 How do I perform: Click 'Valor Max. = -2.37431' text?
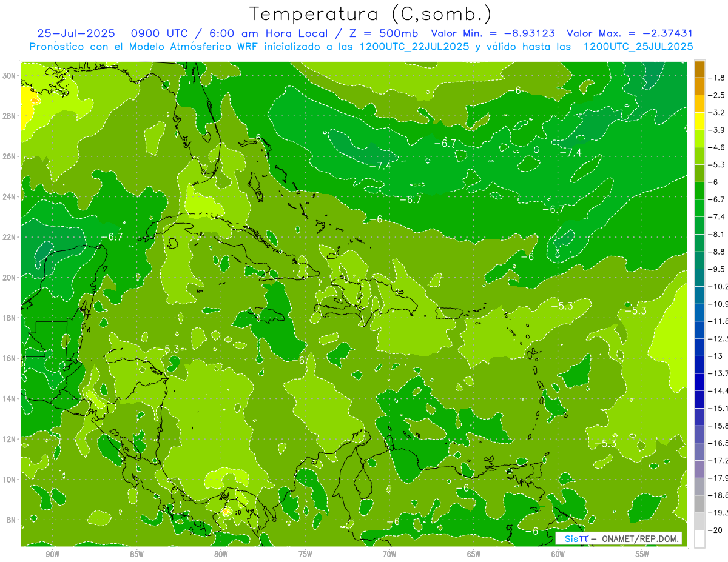point(630,33)
